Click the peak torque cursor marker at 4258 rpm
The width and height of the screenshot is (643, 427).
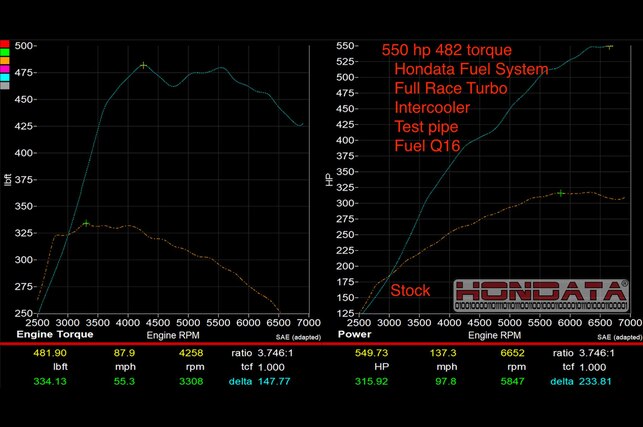point(143,65)
